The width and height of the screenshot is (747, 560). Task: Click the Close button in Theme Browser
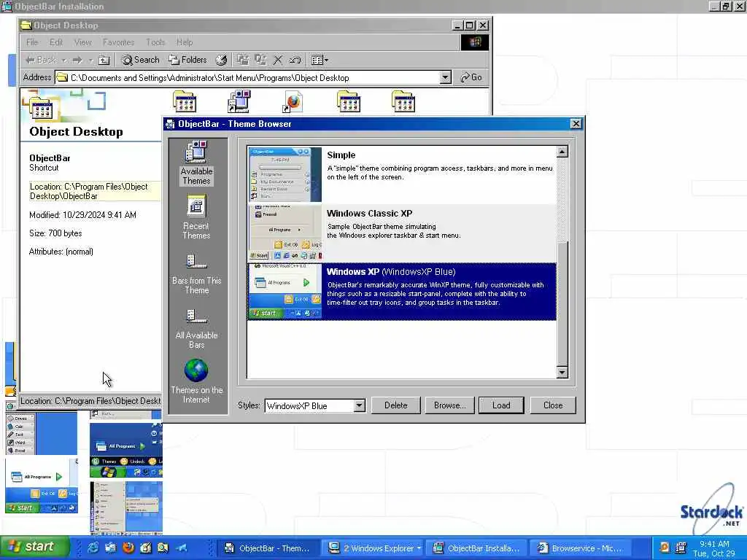coord(553,405)
